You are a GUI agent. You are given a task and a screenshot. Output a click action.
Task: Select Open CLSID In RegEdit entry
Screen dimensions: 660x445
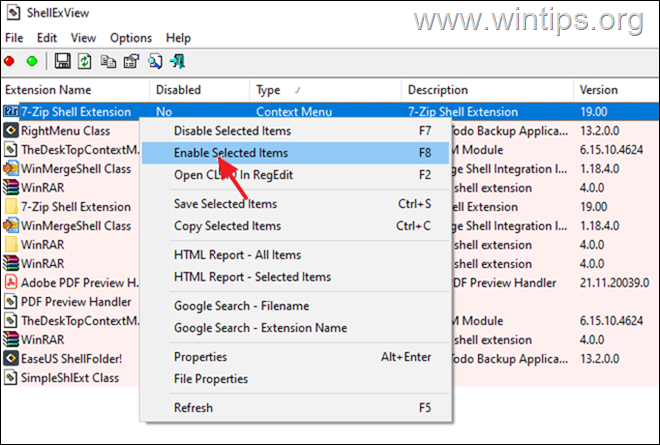point(295,175)
